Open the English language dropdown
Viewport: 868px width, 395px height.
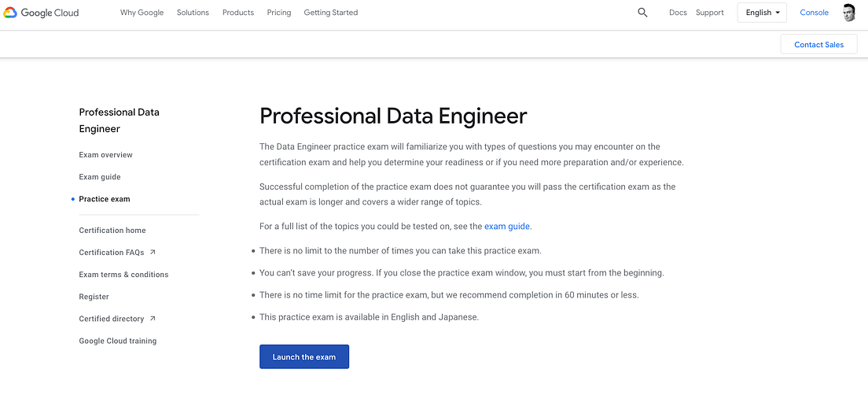coord(763,13)
